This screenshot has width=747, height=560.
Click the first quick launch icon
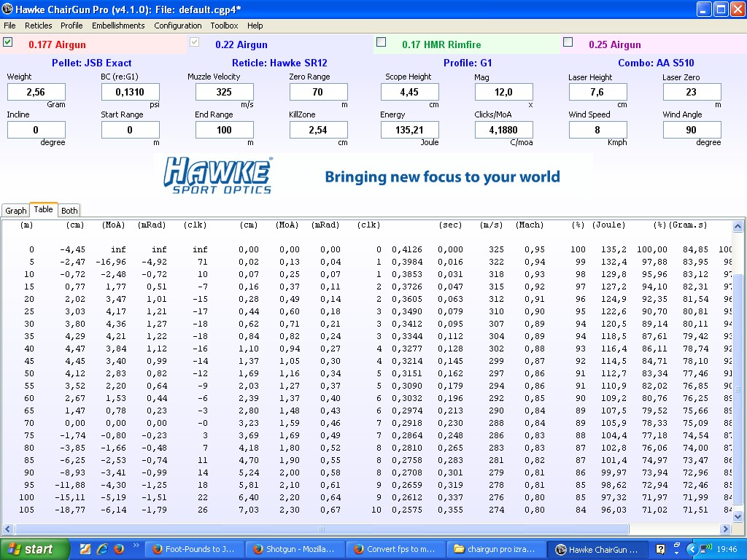click(x=85, y=549)
